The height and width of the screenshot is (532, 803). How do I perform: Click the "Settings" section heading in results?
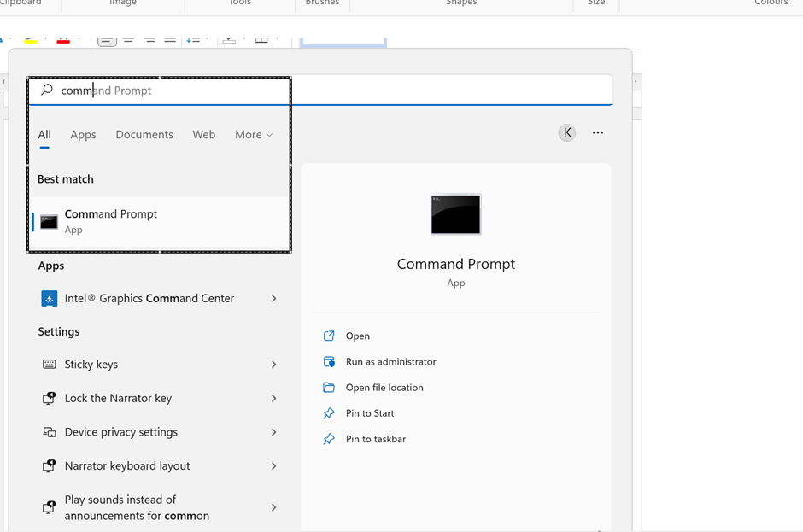click(59, 332)
